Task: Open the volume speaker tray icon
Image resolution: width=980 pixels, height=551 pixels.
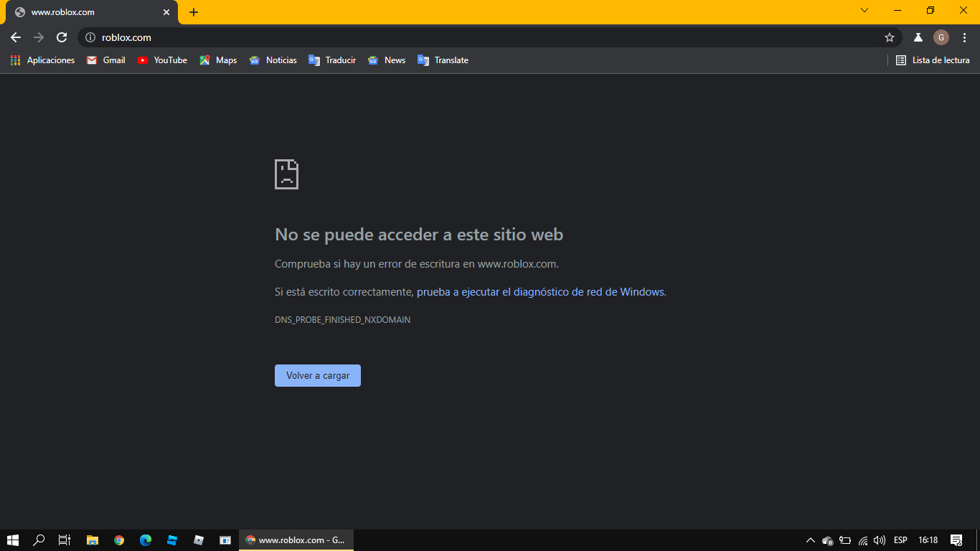Action: tap(880, 540)
